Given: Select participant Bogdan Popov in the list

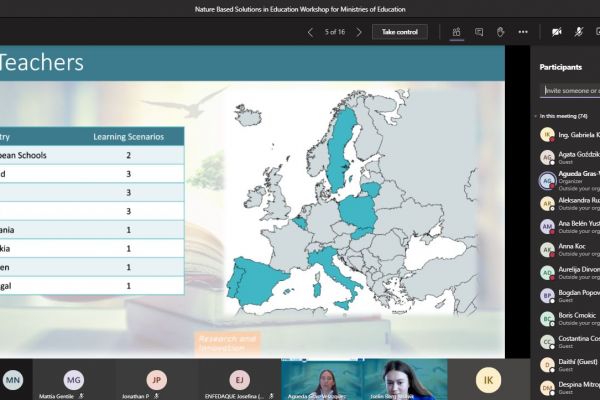Looking at the screenshot, I should click(569, 296).
